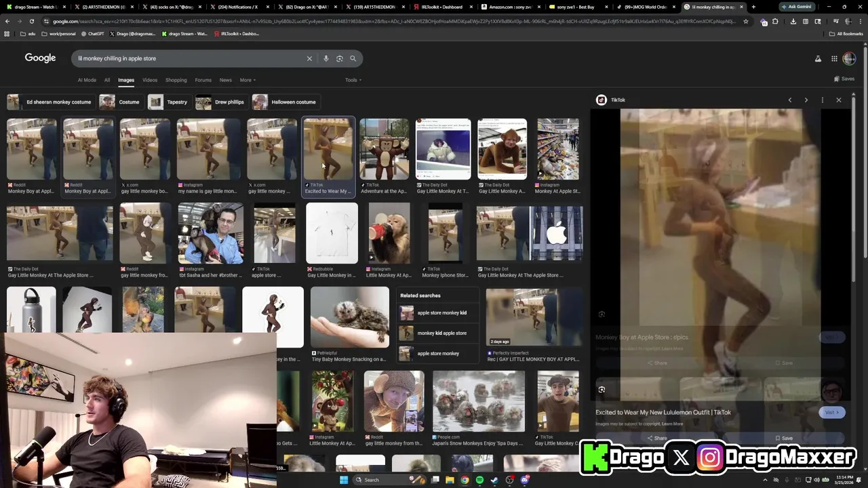
Task: Open Tiny Baby Monkey Snacking thumbnail
Action: [x=349, y=317]
